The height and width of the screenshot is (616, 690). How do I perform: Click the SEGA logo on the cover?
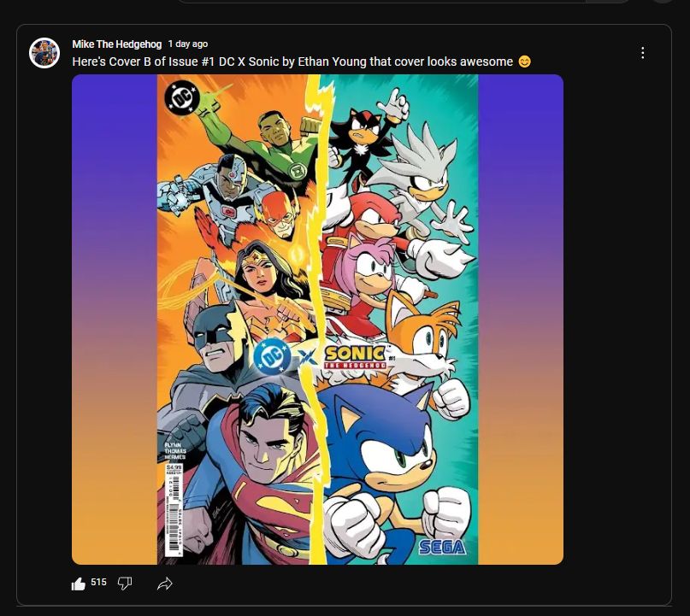point(442,546)
